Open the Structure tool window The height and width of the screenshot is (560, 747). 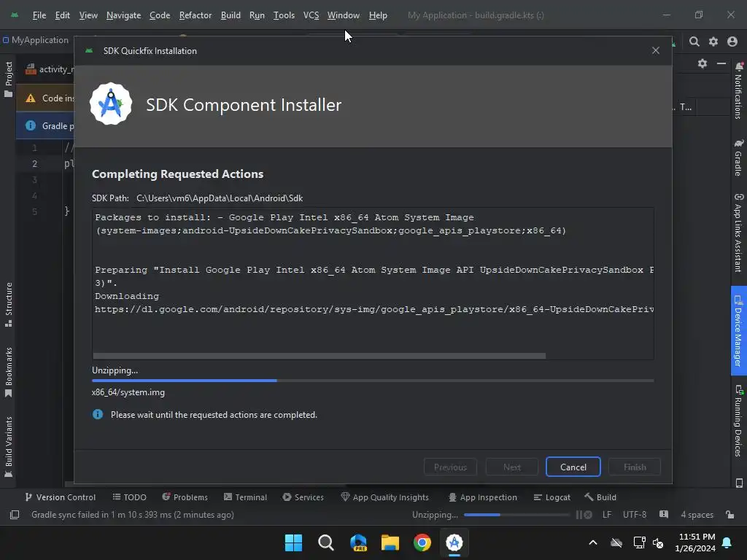click(x=8, y=304)
